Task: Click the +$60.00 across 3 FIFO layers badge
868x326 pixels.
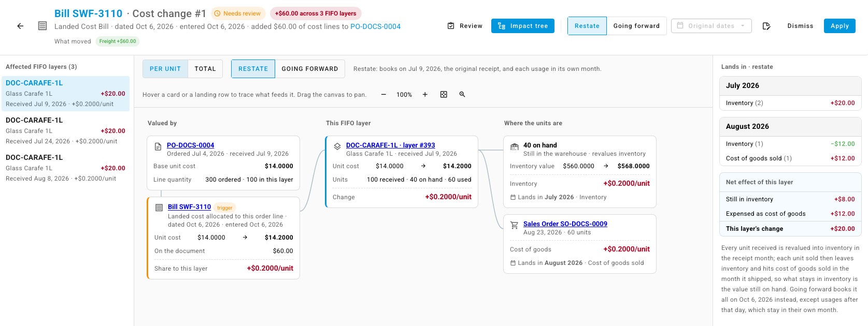Action: pyautogui.click(x=316, y=13)
